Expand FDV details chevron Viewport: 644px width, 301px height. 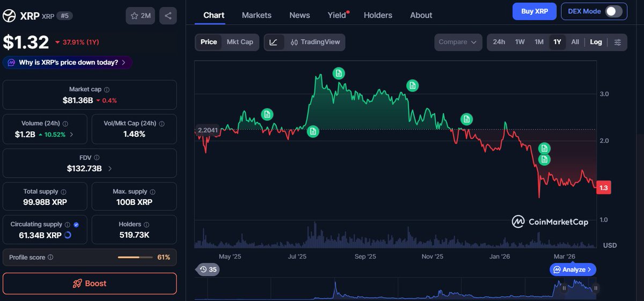pos(110,168)
